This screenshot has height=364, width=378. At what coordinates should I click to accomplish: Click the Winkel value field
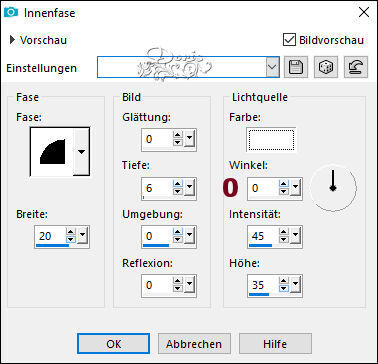click(x=263, y=188)
